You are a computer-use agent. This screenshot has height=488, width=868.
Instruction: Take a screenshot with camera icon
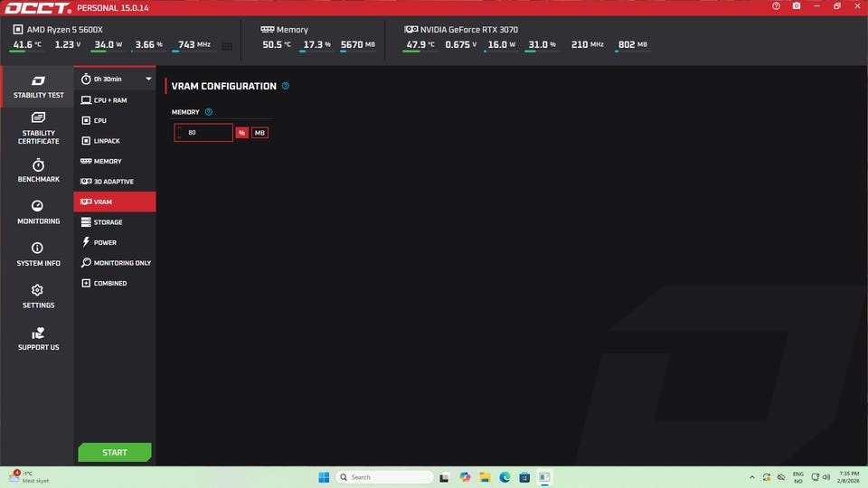797,6
